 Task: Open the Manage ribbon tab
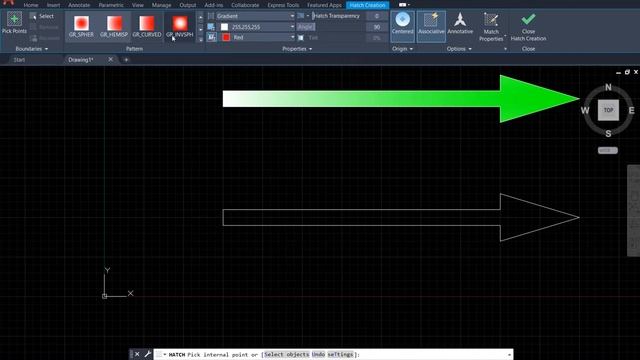162,5
